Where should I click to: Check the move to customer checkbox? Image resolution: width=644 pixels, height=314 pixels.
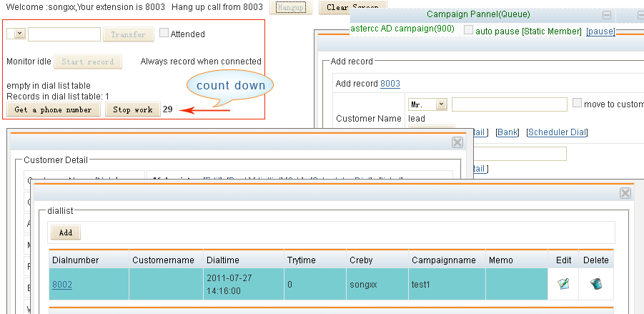click(577, 104)
